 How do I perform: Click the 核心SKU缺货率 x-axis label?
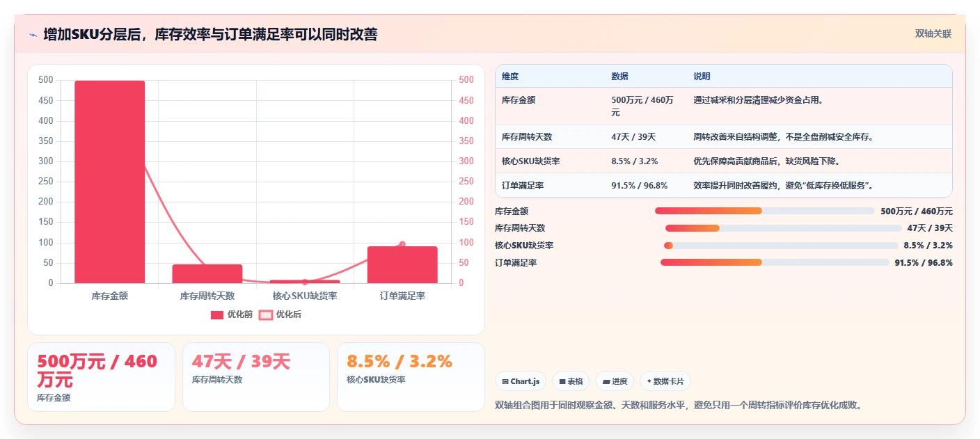coord(305,296)
